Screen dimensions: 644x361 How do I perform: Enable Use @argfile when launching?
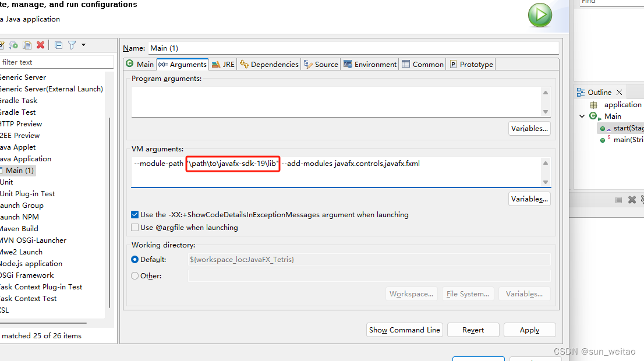(135, 227)
